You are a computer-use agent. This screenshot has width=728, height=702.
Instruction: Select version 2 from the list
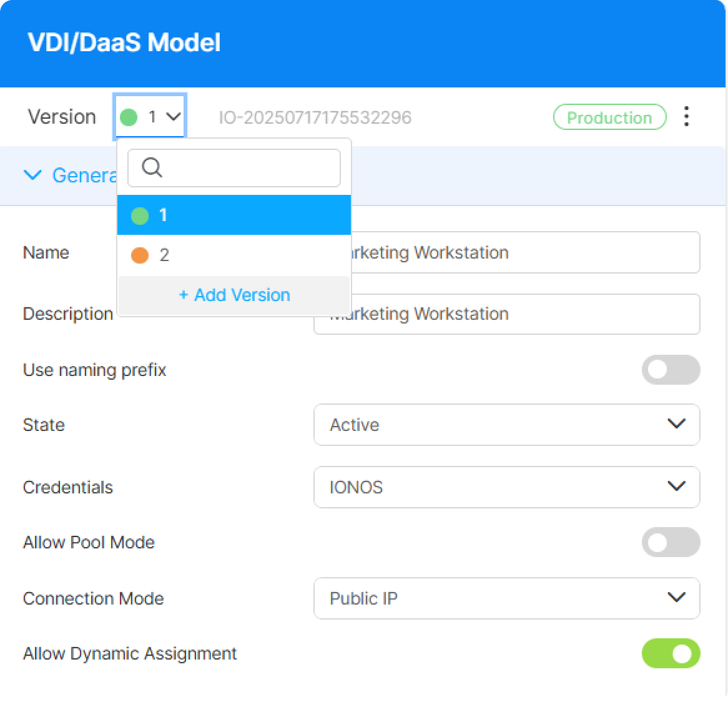[234, 255]
